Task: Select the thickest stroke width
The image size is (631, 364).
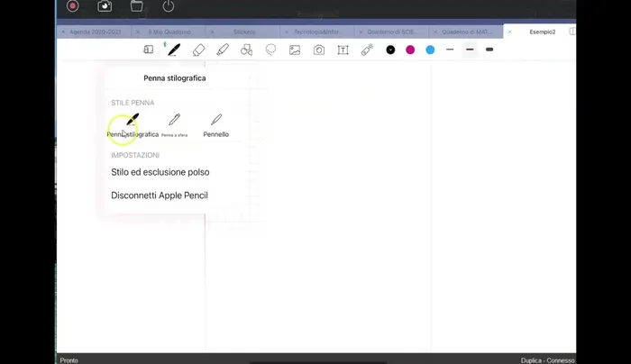Action: point(489,50)
